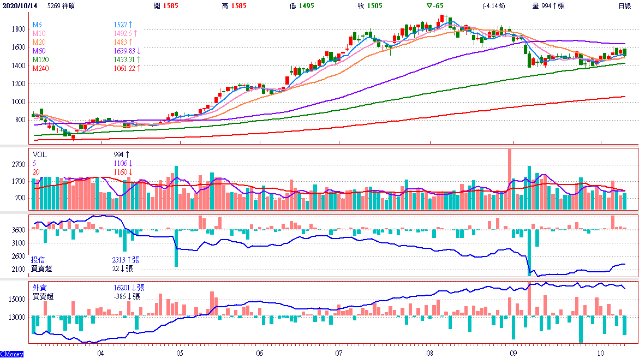Viewport: 639px width, 364px height.
Task: Click the M120 moving average legend label
Action: (40, 59)
